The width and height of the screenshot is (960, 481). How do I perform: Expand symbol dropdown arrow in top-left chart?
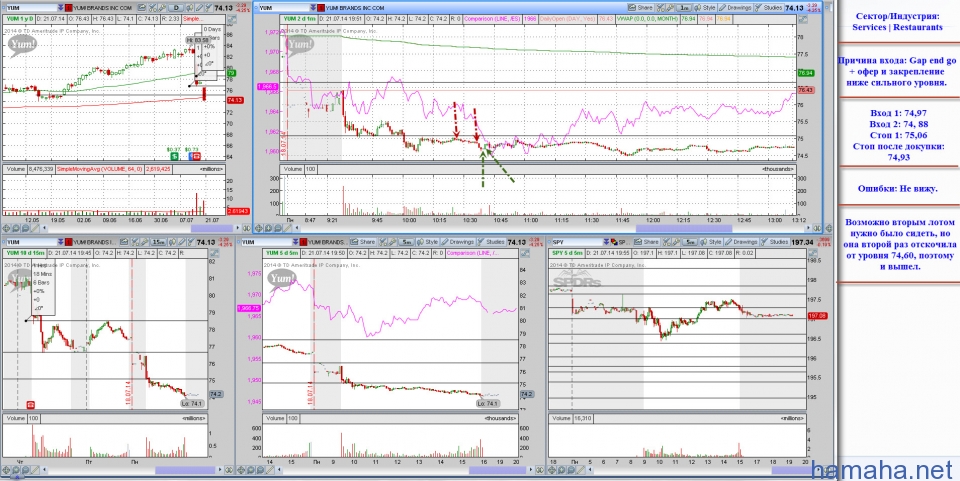coord(61,8)
